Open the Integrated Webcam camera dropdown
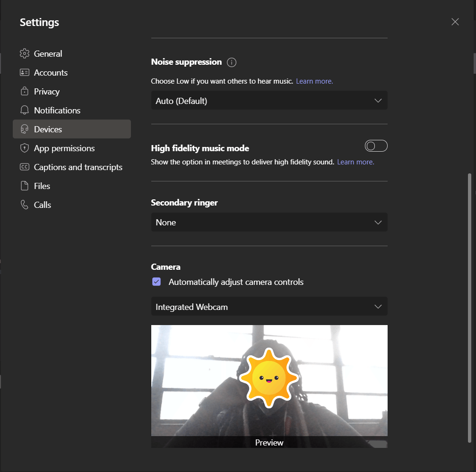The height and width of the screenshot is (472, 476). tap(269, 306)
